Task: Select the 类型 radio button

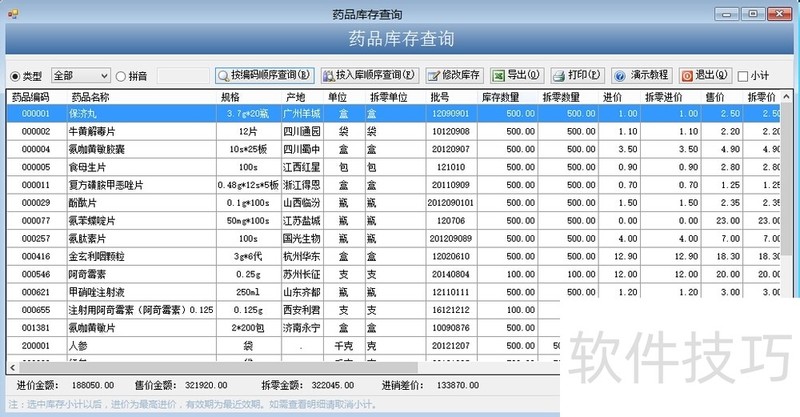Action: point(15,76)
